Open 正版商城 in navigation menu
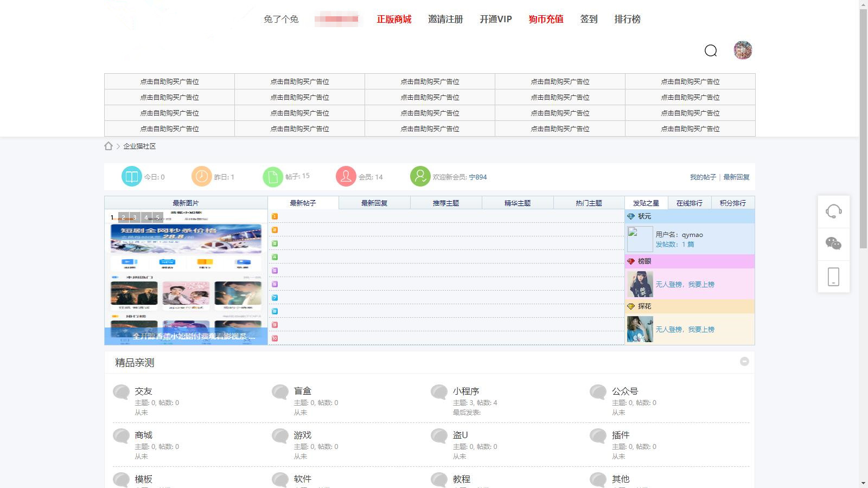This screenshot has height=488, width=868. click(394, 19)
